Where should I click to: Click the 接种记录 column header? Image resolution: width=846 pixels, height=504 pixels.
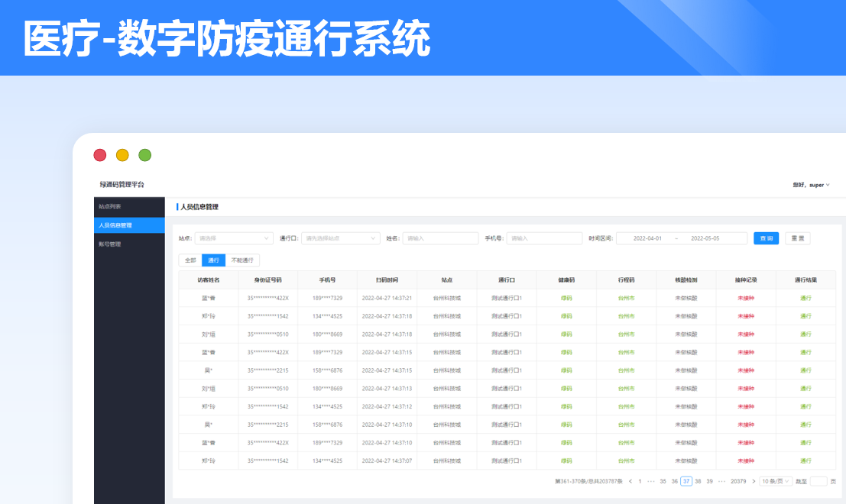tap(746, 280)
